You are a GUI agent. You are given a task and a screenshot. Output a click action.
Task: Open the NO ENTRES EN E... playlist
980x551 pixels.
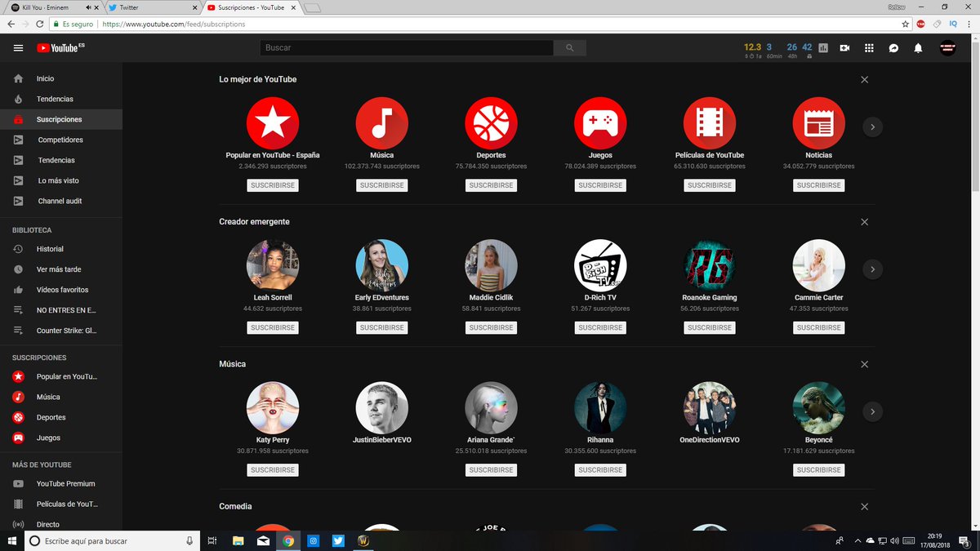pyautogui.click(x=61, y=310)
